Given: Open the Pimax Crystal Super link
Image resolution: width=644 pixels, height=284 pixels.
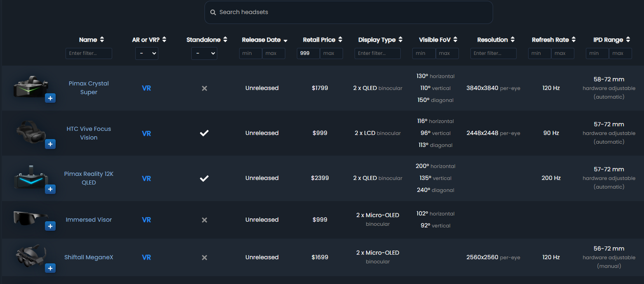Looking at the screenshot, I should click(89, 88).
